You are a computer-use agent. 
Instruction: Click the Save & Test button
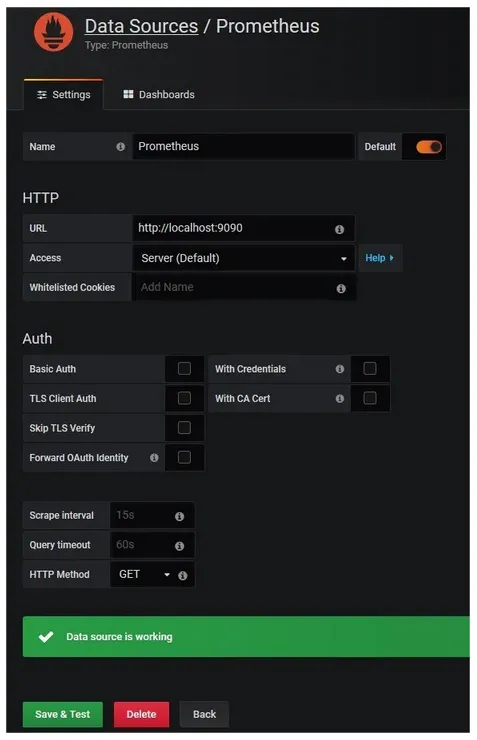(62, 715)
